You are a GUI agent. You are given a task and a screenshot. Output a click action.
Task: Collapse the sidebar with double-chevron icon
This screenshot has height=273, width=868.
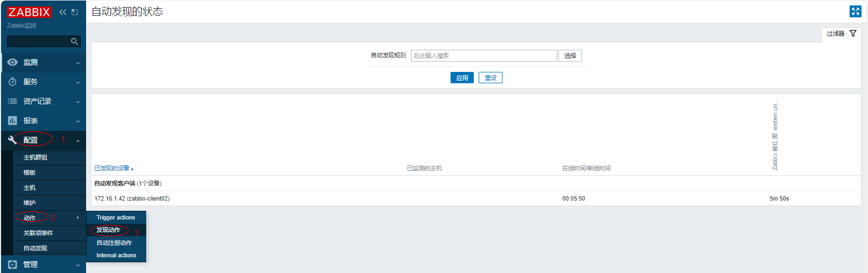[x=63, y=12]
